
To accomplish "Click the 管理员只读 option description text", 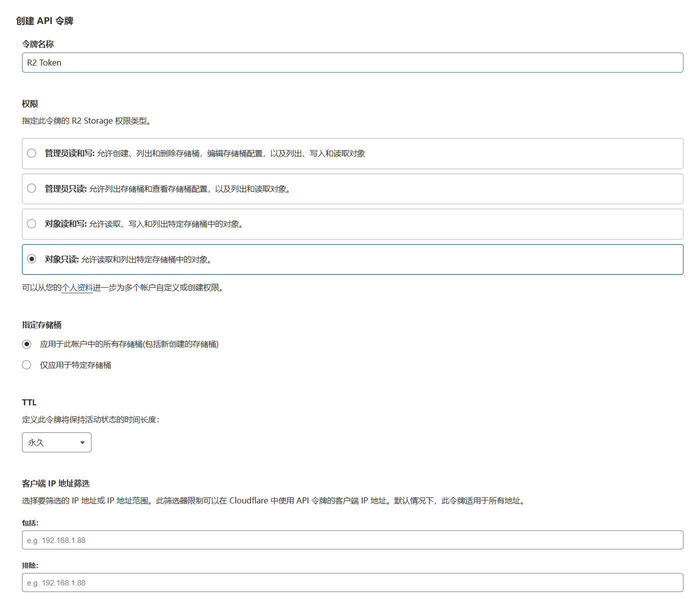I will [190, 189].
